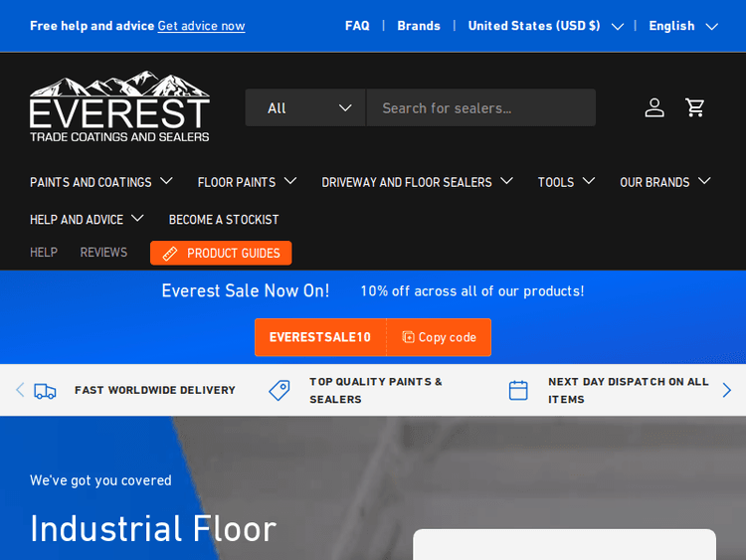This screenshot has height=560, width=746.
Task: Click Industrial Floor heading
Action: coord(153,529)
